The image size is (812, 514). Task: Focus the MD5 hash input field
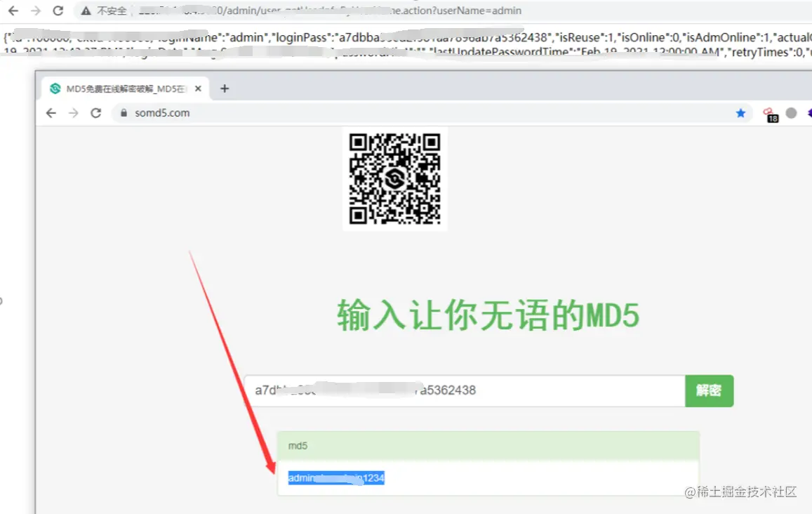point(465,390)
